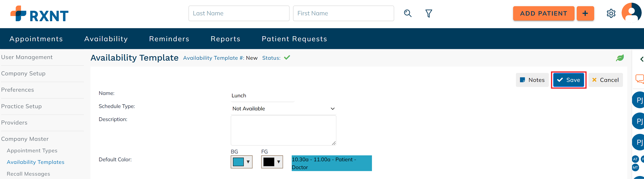Image resolution: width=644 pixels, height=179 pixels.
Task: Open Notes for the template
Action: 532,80
